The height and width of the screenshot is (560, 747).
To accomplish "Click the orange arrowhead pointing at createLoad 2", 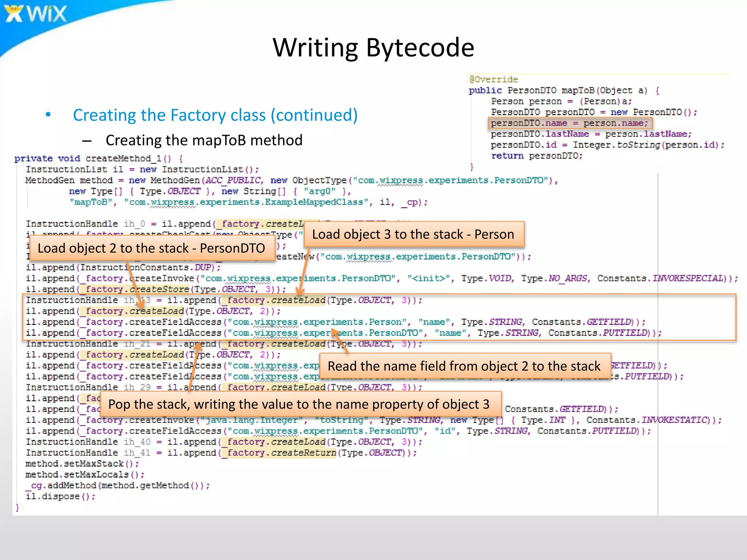I will [x=142, y=305].
